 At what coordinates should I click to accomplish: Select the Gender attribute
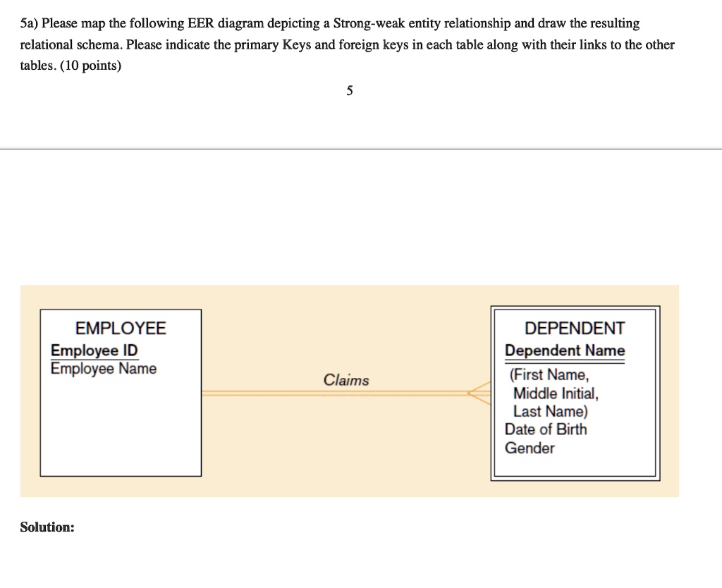530,448
